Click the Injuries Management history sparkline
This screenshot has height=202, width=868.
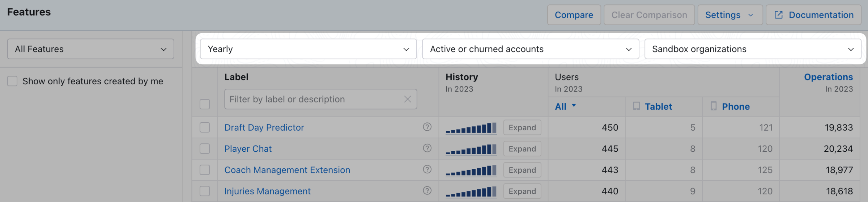point(471,192)
